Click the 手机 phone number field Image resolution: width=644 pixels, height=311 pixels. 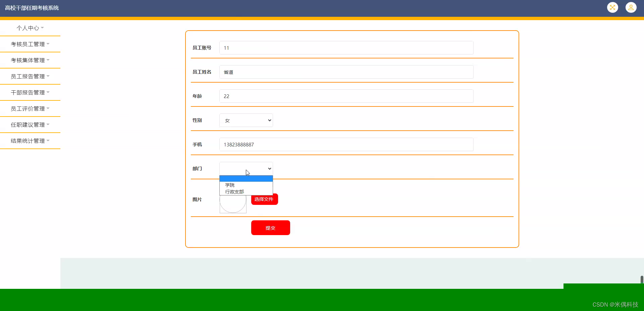click(346, 144)
